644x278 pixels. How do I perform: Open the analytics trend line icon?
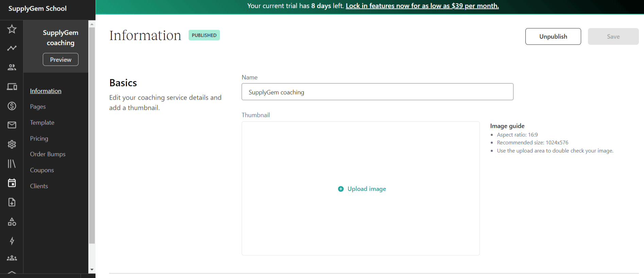[12, 48]
